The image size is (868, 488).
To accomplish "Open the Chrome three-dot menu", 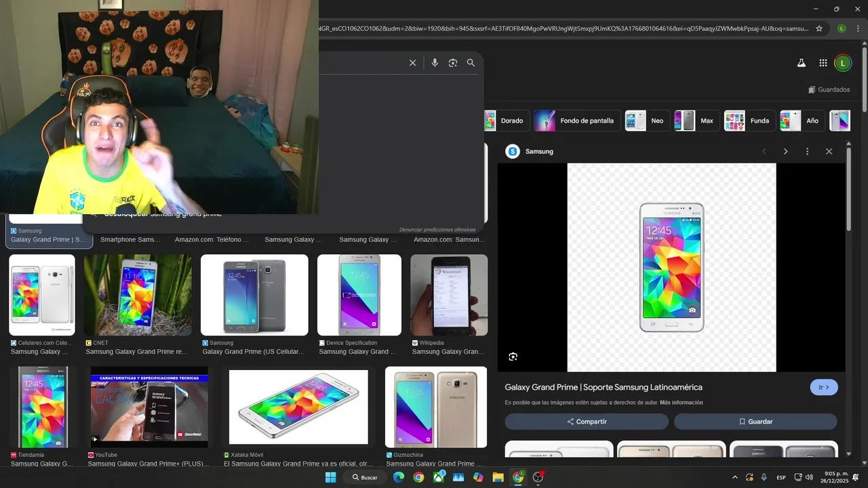I will point(858,28).
